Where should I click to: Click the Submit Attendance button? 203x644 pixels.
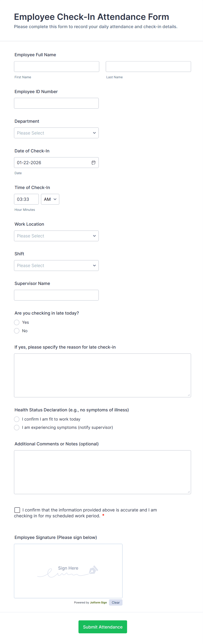(103, 627)
